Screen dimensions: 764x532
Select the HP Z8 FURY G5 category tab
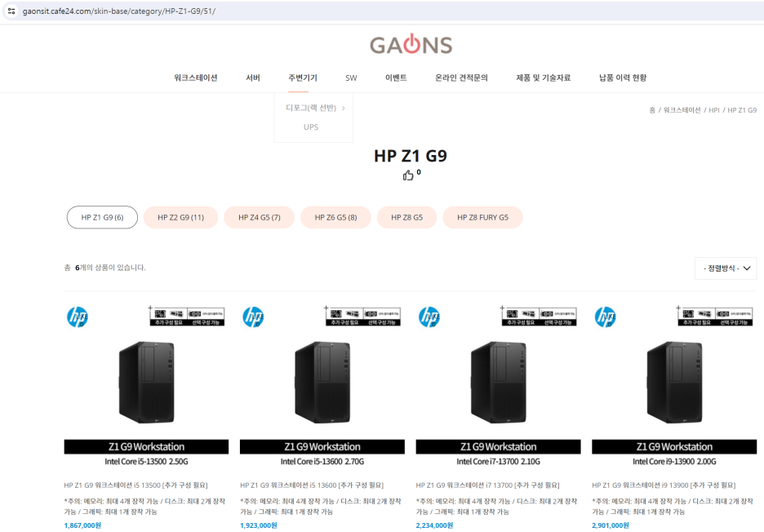point(483,217)
